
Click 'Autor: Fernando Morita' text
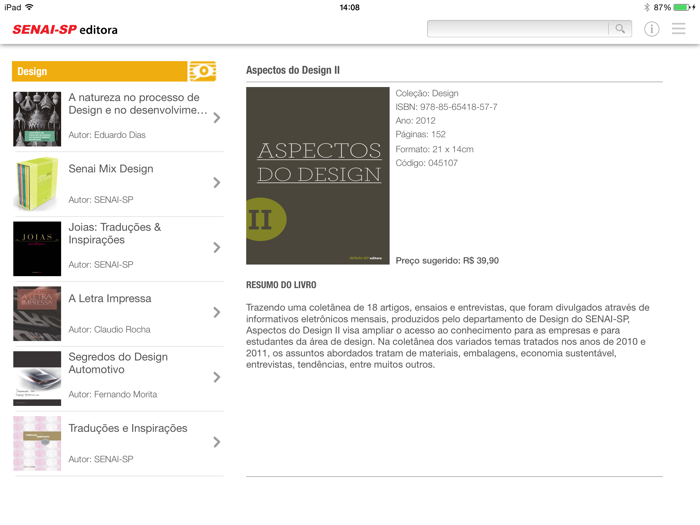point(113,394)
